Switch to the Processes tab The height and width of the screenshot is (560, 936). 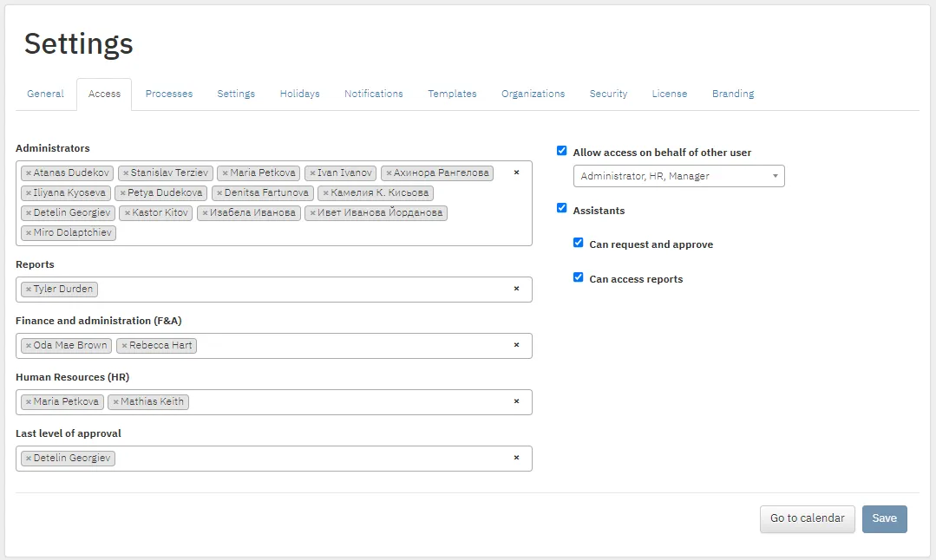tap(169, 94)
